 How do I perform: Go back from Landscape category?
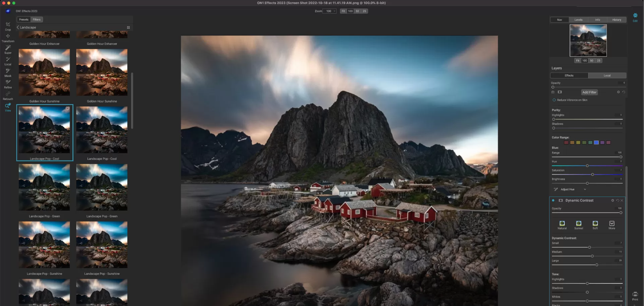tap(18, 27)
